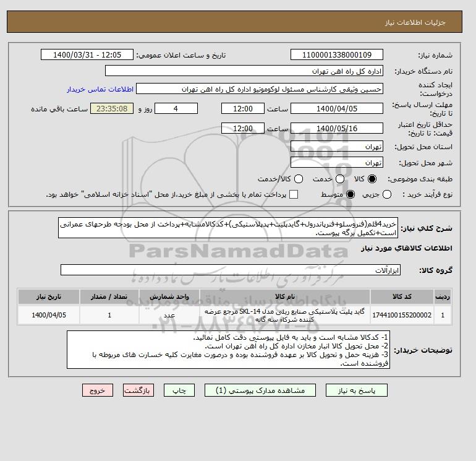Select the جزیی purchase type radio
Viewport: 476px width, 461px height.
[387, 194]
